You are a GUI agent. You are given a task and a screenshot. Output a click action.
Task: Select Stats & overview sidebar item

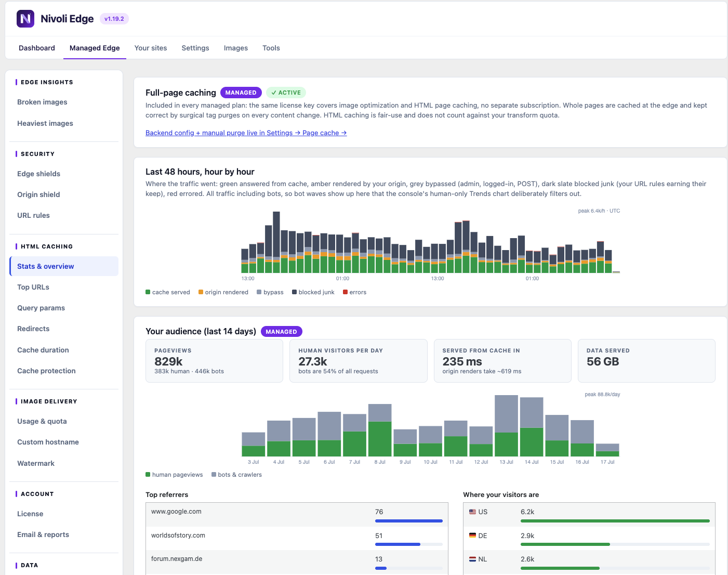pos(64,266)
